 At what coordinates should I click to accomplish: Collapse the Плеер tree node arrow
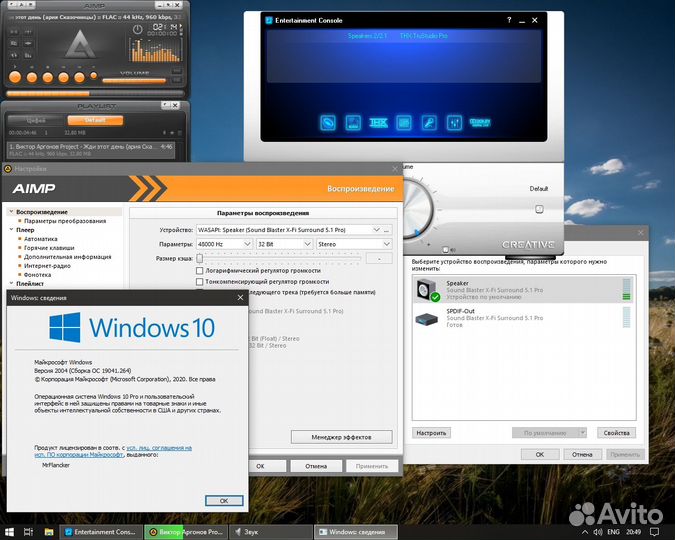(x=12, y=230)
